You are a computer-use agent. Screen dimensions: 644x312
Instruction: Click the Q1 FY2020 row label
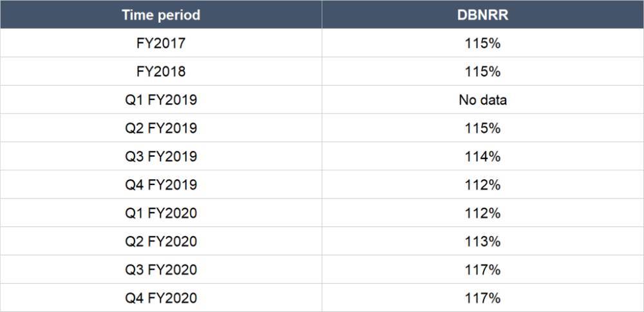tap(160, 213)
